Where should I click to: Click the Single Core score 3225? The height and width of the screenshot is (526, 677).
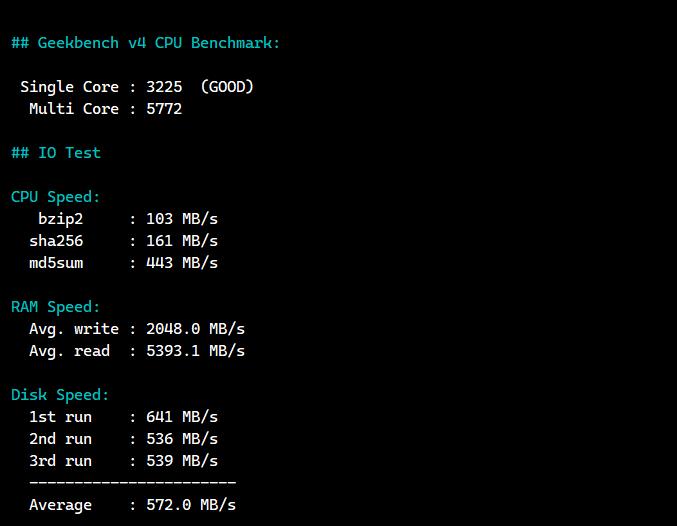tap(164, 87)
